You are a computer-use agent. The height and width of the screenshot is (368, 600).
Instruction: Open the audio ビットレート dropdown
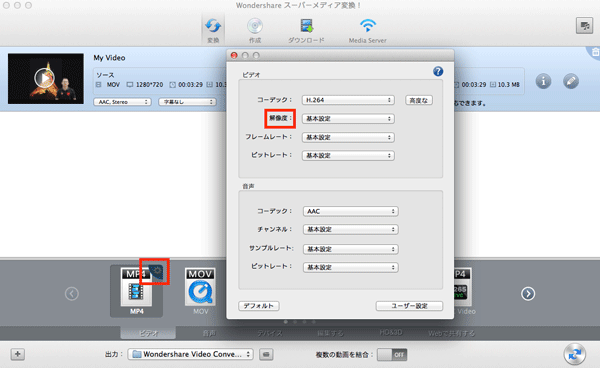(351, 267)
